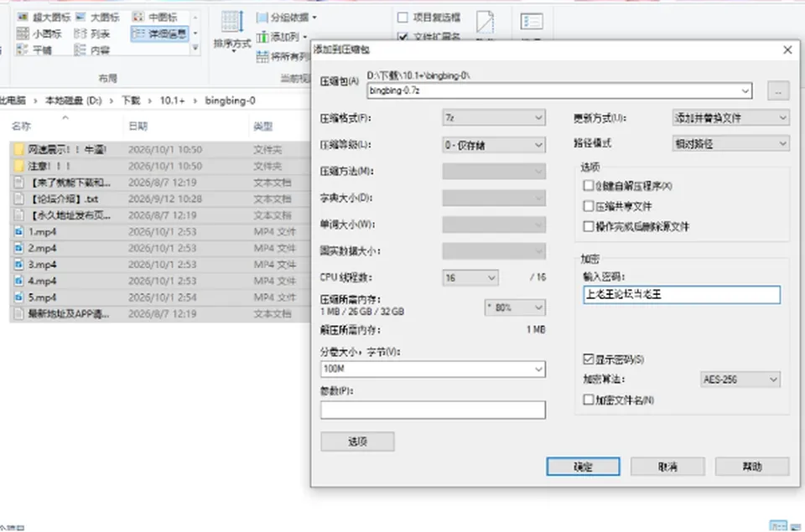805x532 pixels.
Task: Pick the 小图标 layout icon
Action: point(22,34)
